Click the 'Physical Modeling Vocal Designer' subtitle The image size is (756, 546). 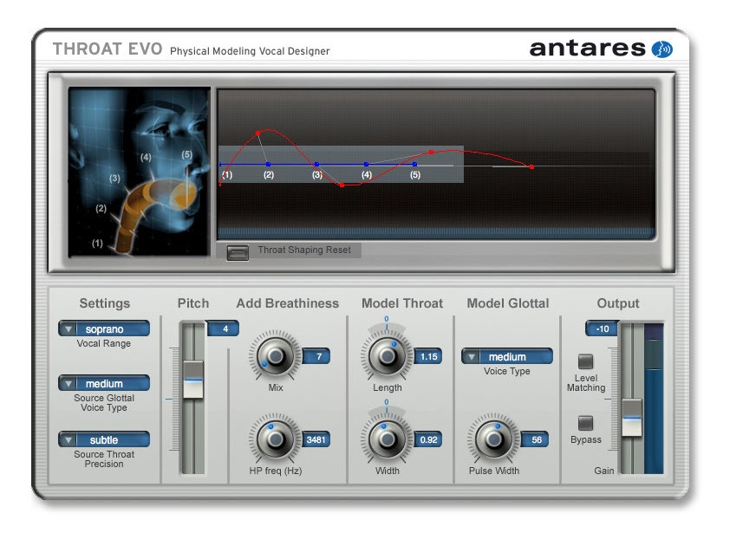[x=250, y=51]
